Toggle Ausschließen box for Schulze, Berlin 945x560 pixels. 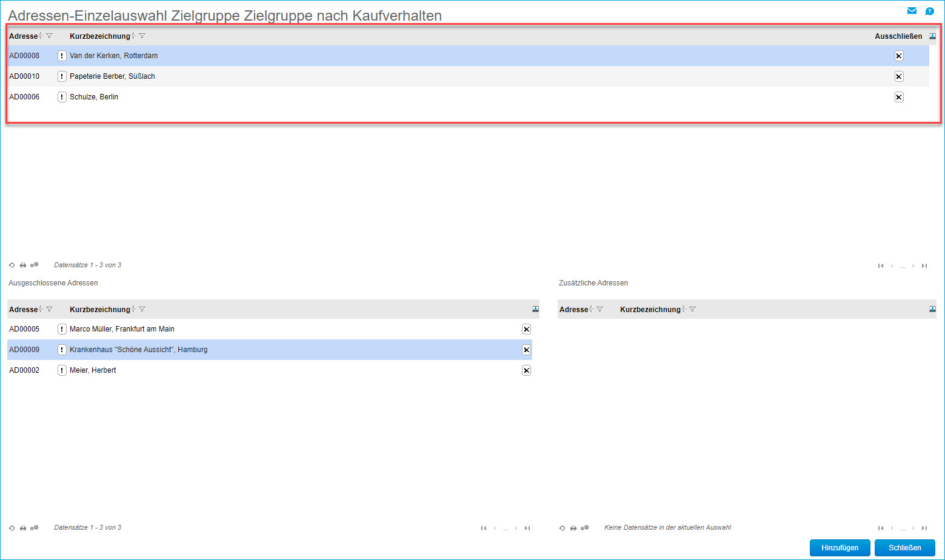(x=899, y=97)
